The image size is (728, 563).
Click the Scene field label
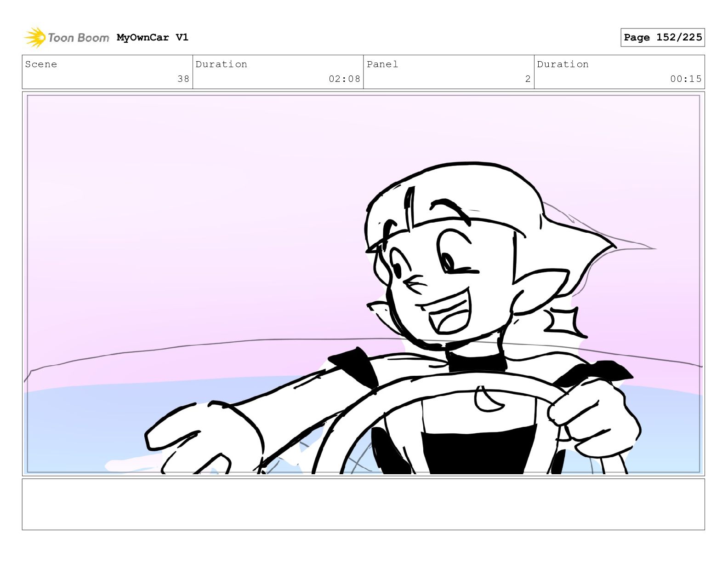point(41,64)
